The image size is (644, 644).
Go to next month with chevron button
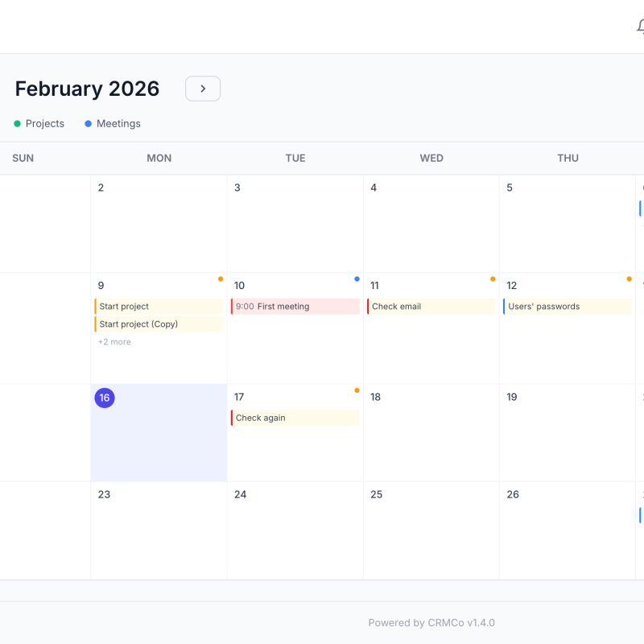click(203, 89)
